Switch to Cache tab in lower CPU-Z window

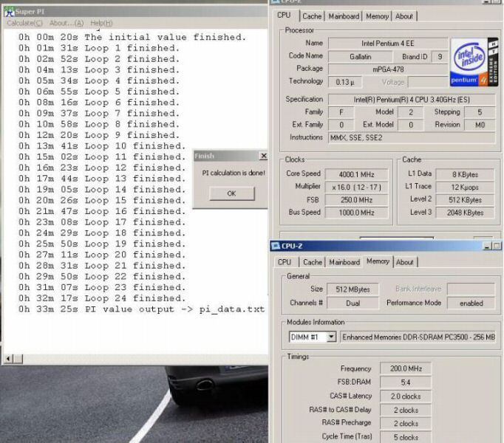pos(313,262)
